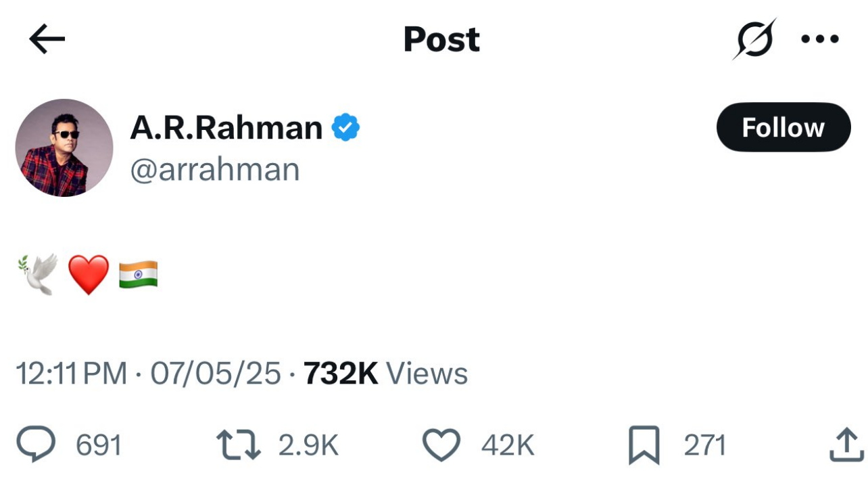
Task: Like the post using the heart icon
Action: click(x=441, y=445)
